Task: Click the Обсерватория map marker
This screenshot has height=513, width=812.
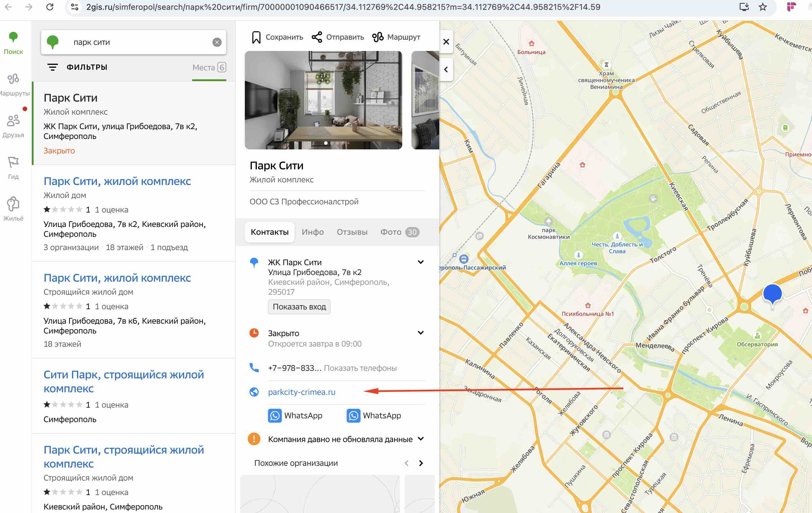Action: [x=757, y=336]
